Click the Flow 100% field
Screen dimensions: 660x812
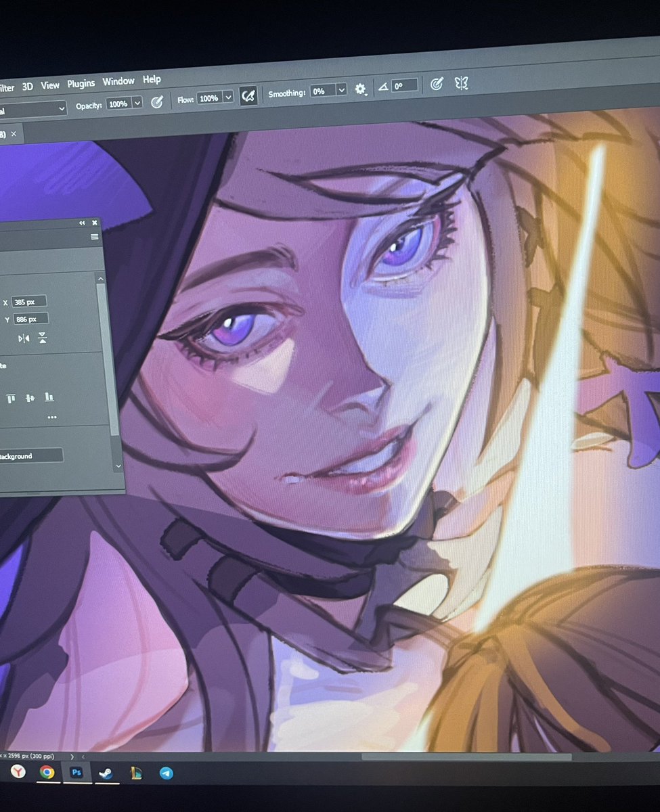[x=209, y=98]
